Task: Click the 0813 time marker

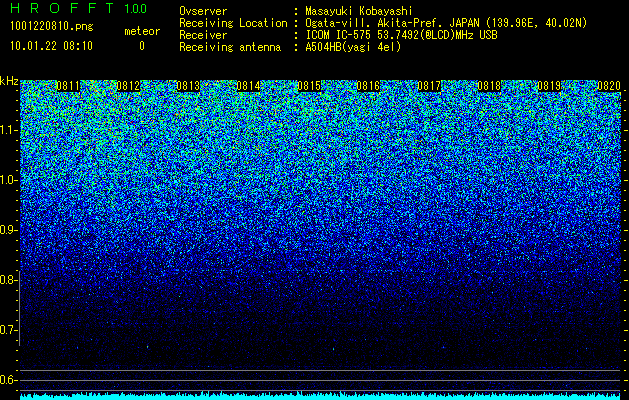Action: [188, 86]
